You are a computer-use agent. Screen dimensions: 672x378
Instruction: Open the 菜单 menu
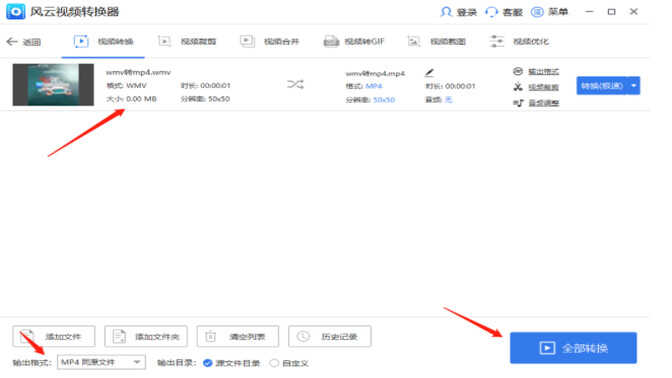[x=549, y=12]
